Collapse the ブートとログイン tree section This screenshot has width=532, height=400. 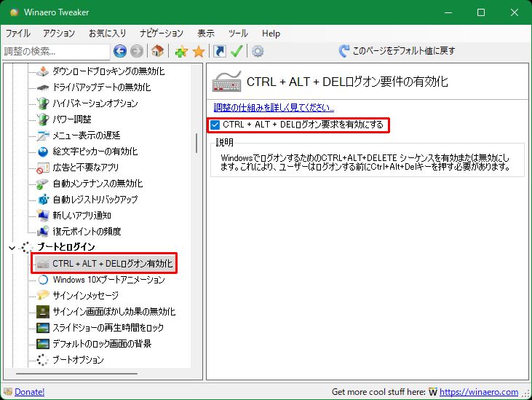click(12, 248)
